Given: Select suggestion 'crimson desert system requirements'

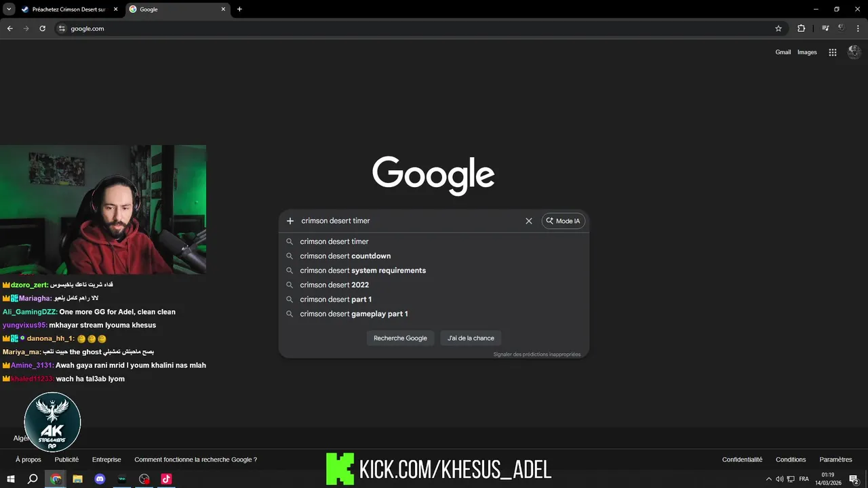Looking at the screenshot, I should pos(434,270).
